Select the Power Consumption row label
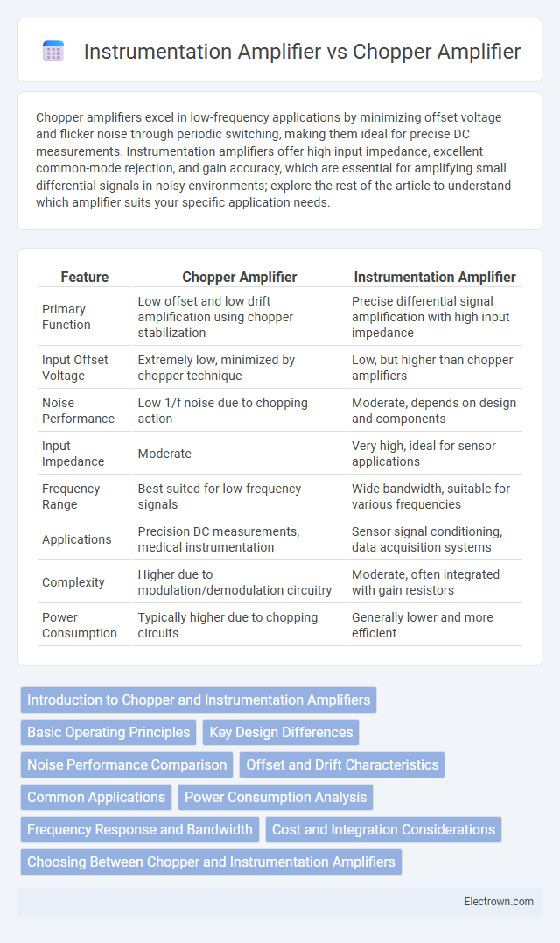 click(80, 625)
